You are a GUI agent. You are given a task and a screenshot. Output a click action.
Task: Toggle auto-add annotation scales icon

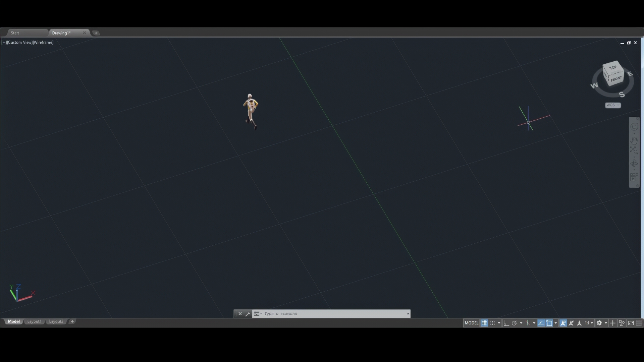click(571, 323)
